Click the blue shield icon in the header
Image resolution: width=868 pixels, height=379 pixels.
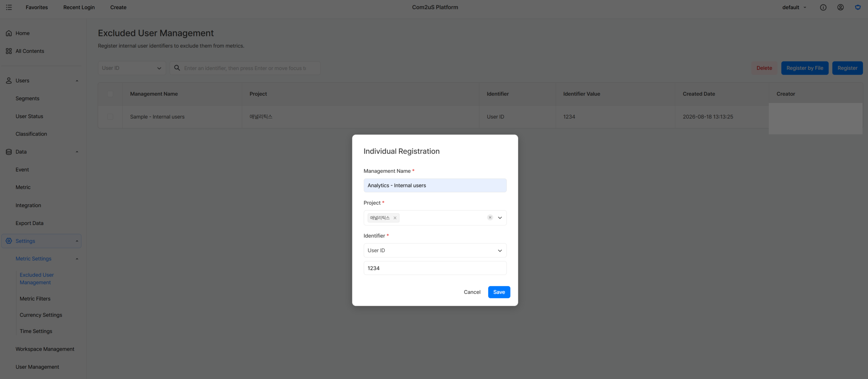(857, 7)
